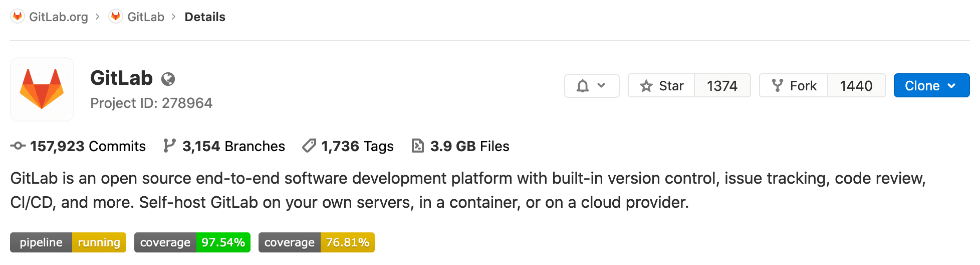
Task: Click the GitLab.org fox icon in breadcrumb
Action: pyautogui.click(x=18, y=17)
